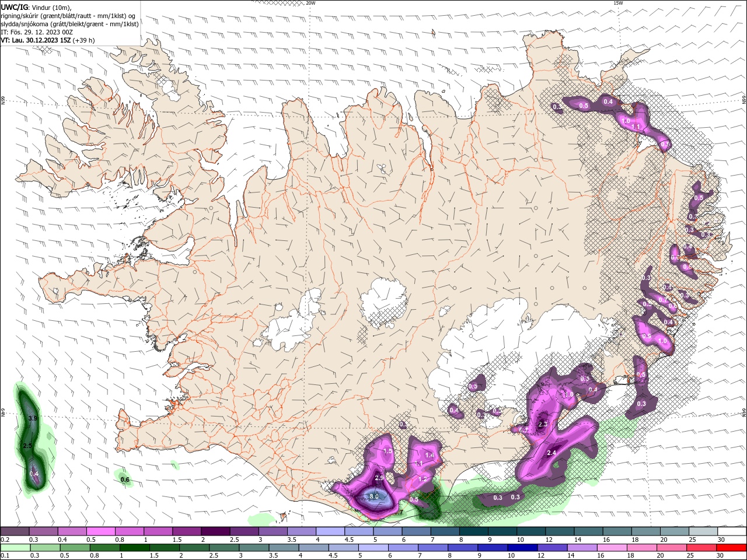Click the upper scale swatch labelled 3.5
The height and width of the screenshot is (560, 747).
click(301, 531)
